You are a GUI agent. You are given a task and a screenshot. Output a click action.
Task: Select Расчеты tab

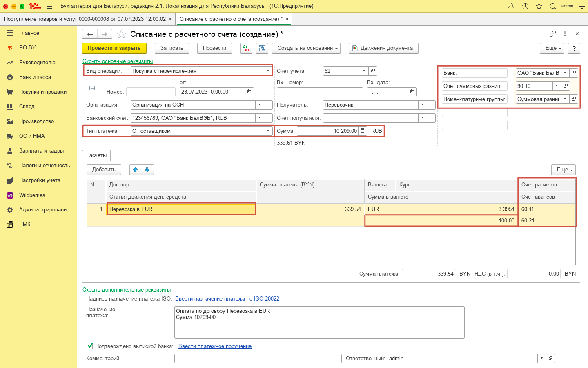pyautogui.click(x=96, y=155)
